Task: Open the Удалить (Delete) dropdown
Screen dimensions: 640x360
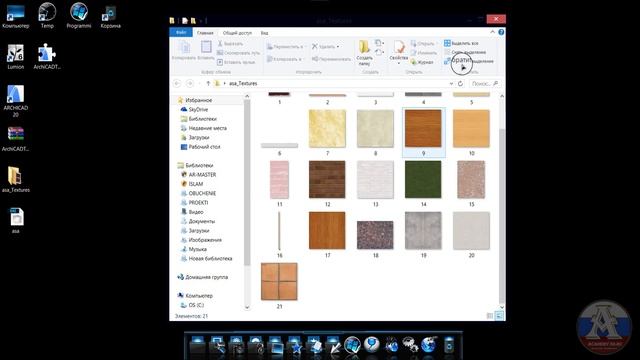Action: pos(326,47)
